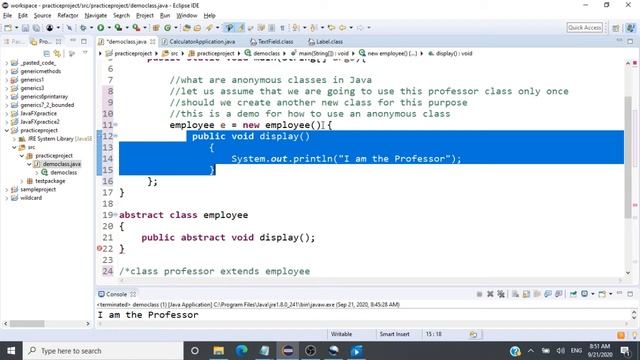Screen dimensions: 640x360
Task: Expand the _pasted_code_ project
Action: [x=7, y=63]
